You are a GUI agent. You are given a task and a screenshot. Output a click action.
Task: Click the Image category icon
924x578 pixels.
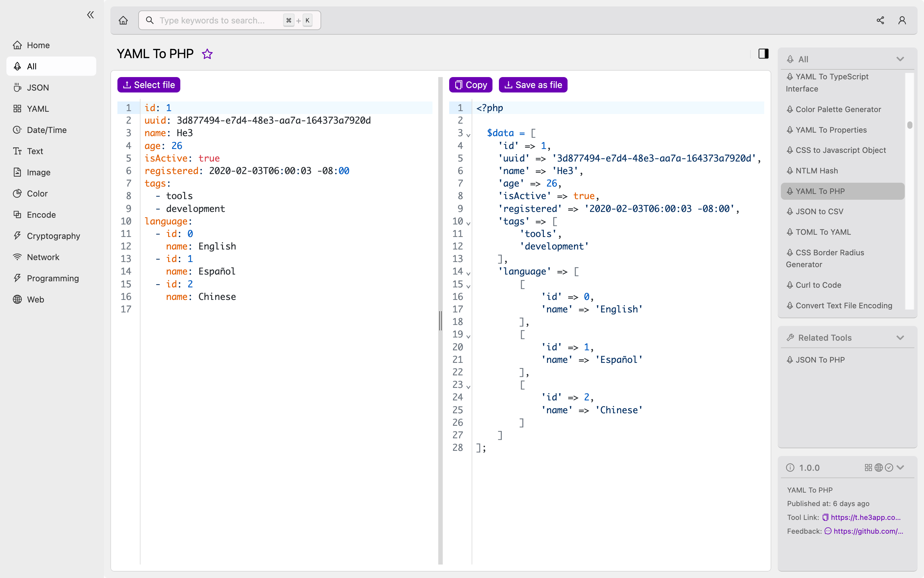pyautogui.click(x=17, y=172)
